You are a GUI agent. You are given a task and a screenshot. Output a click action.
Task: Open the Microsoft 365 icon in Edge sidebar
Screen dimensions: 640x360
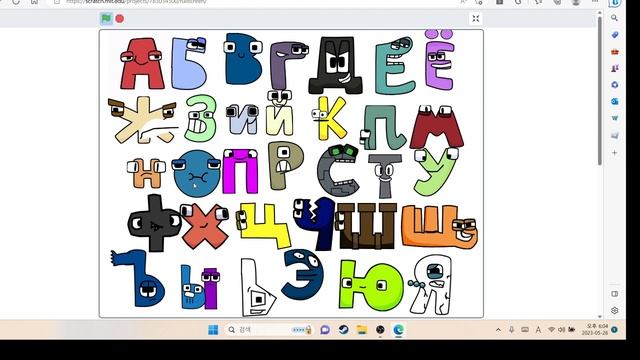[615, 84]
